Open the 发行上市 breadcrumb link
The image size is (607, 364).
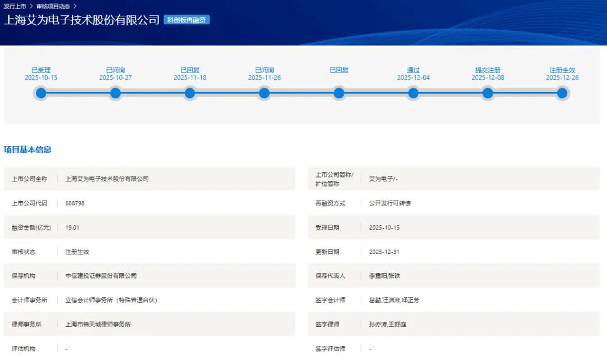click(15, 6)
